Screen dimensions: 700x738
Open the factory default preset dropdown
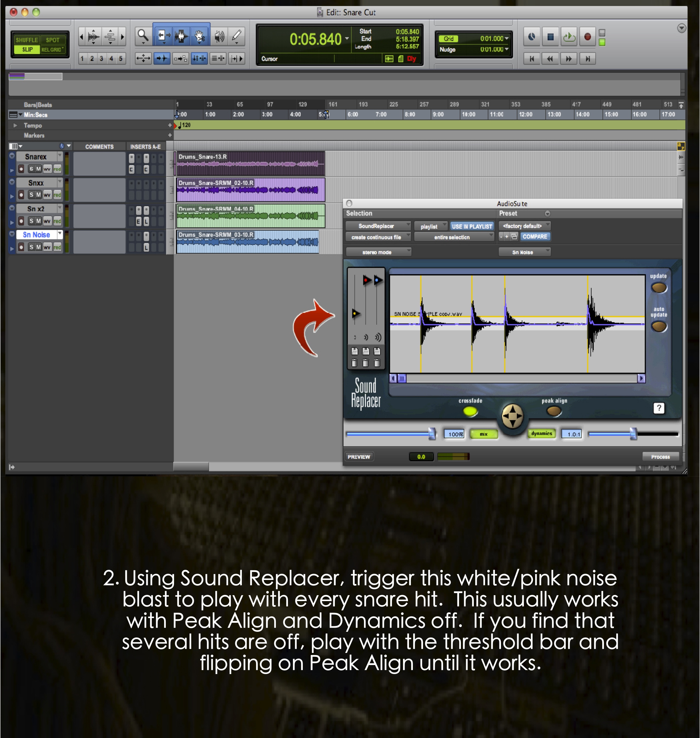(524, 226)
